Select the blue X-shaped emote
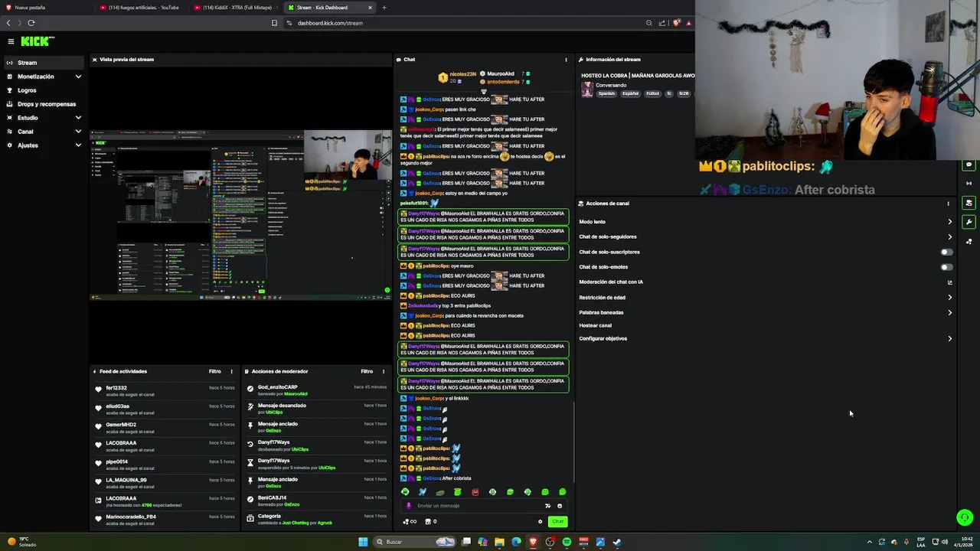The image size is (980, 551). pyautogui.click(x=422, y=492)
